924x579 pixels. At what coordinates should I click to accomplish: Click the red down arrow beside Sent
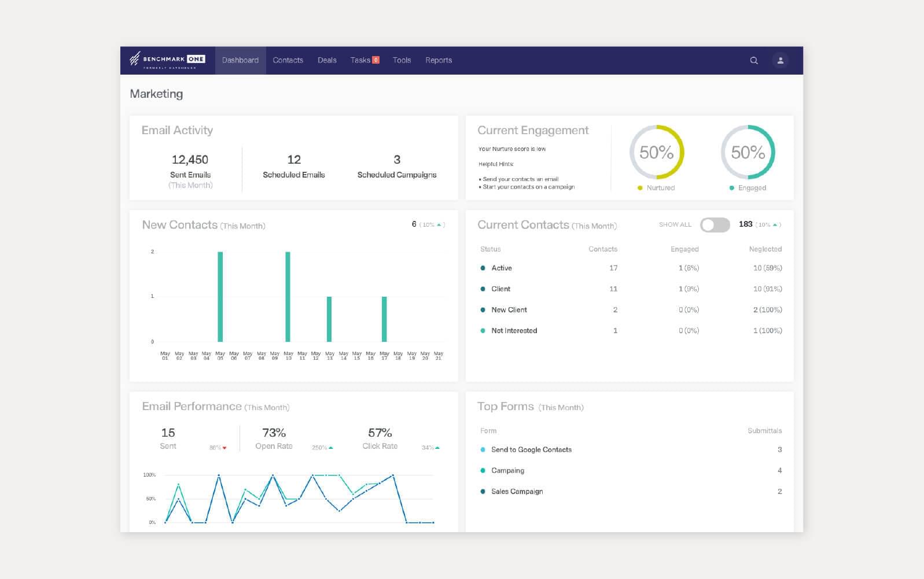[224, 448]
